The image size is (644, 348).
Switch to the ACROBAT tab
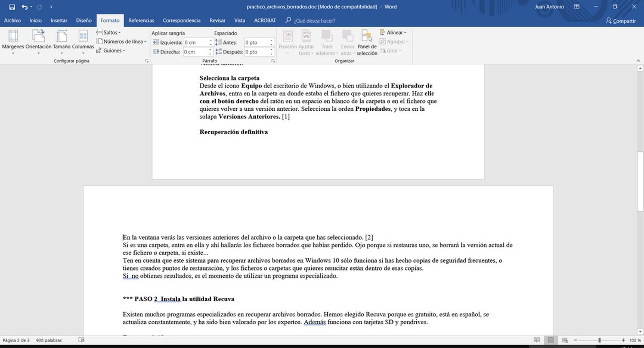[x=265, y=20]
